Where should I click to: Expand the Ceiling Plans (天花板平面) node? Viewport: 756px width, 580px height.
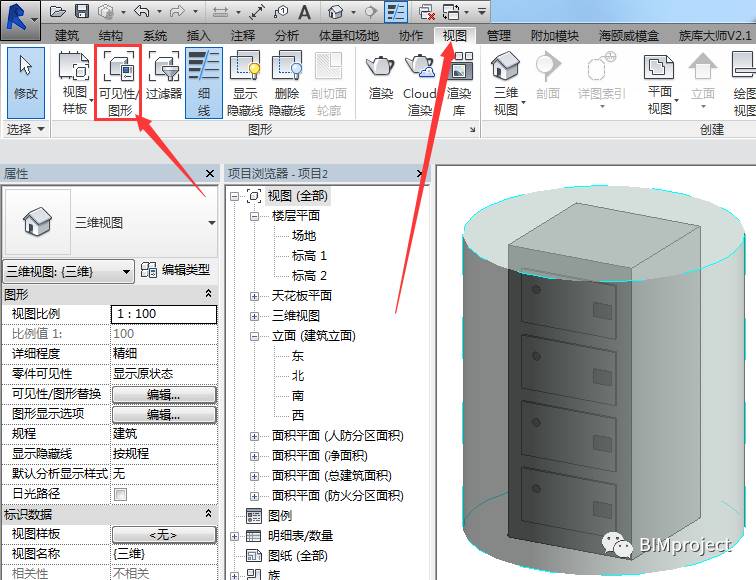click(254, 296)
